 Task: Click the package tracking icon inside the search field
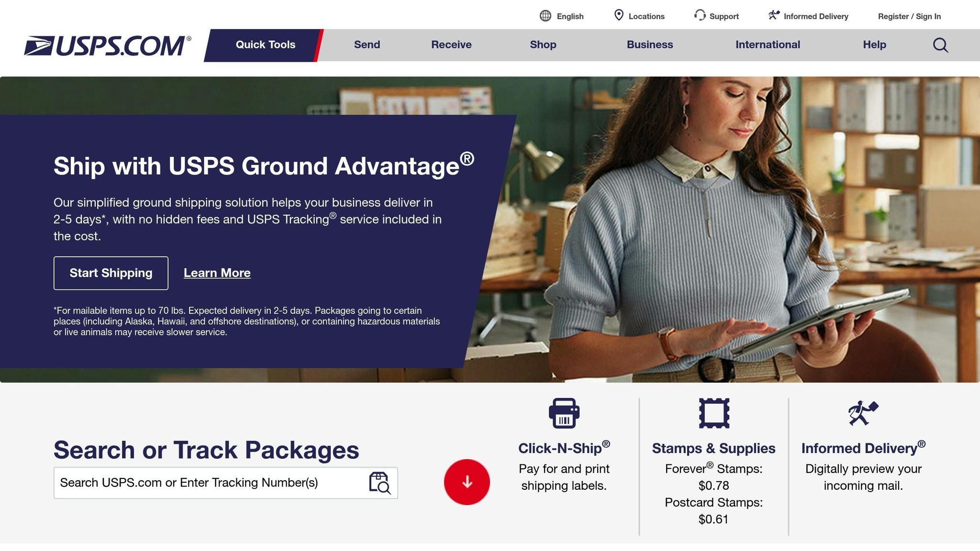click(x=379, y=483)
